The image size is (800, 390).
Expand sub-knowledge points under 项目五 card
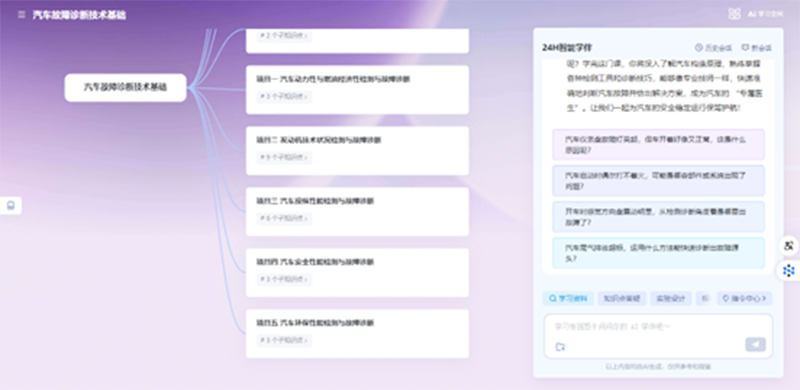pos(284,340)
